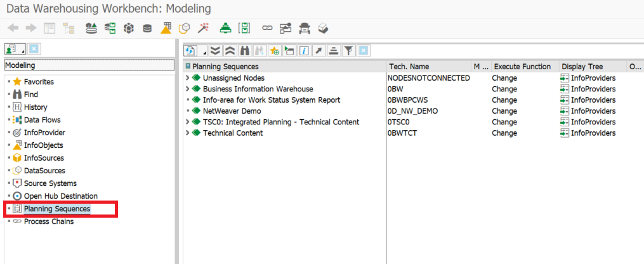
Task: Expand Business Information Warehouse node
Action: tap(188, 89)
